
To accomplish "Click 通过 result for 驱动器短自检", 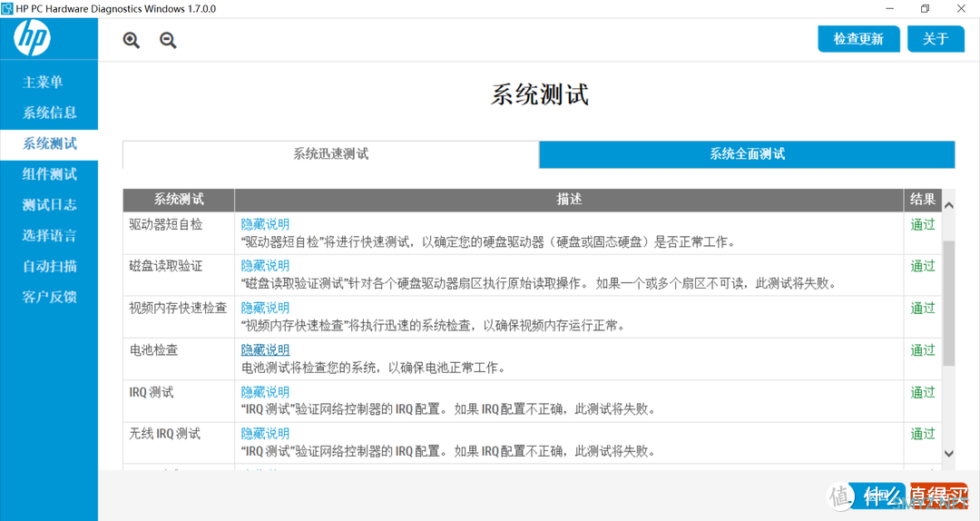I will click(923, 224).
